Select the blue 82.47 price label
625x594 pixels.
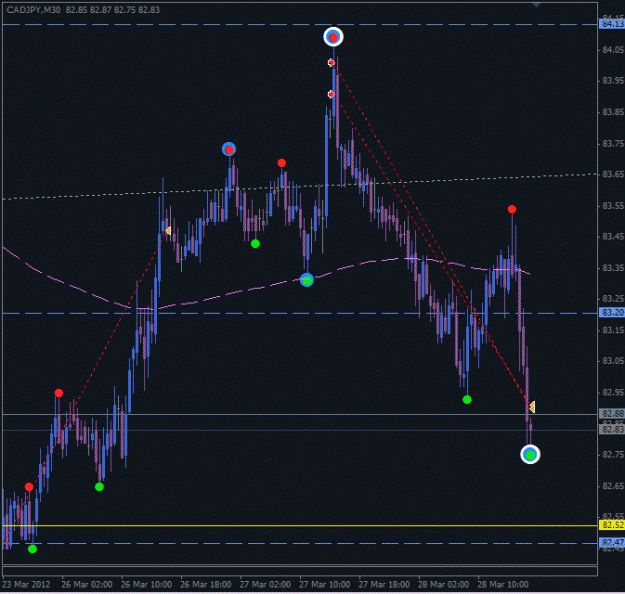point(612,542)
